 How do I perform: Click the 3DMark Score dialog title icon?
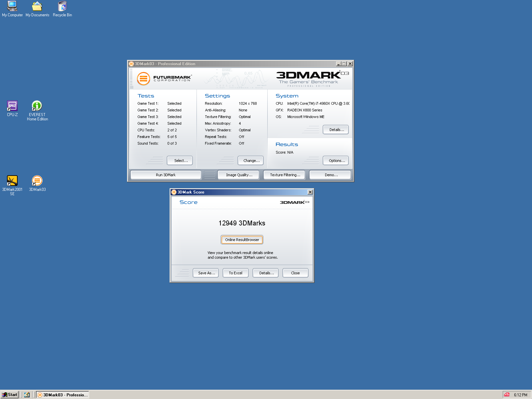coord(174,192)
